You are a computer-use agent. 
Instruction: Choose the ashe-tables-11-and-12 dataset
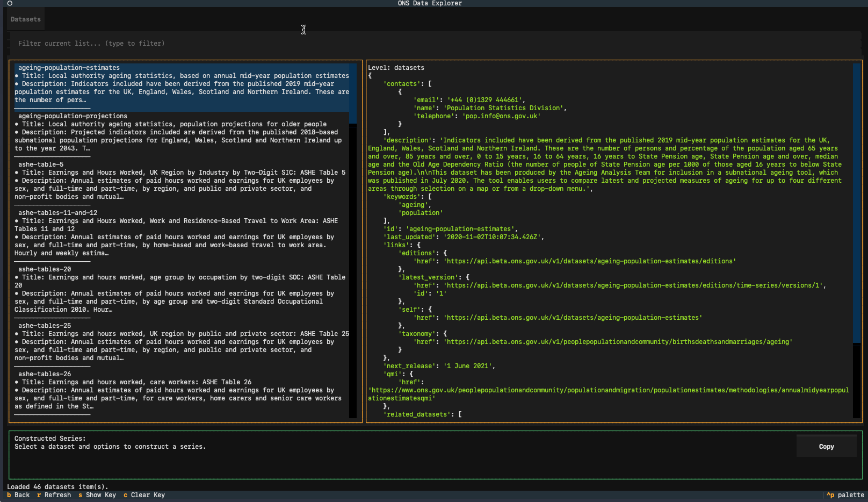[x=182, y=237]
